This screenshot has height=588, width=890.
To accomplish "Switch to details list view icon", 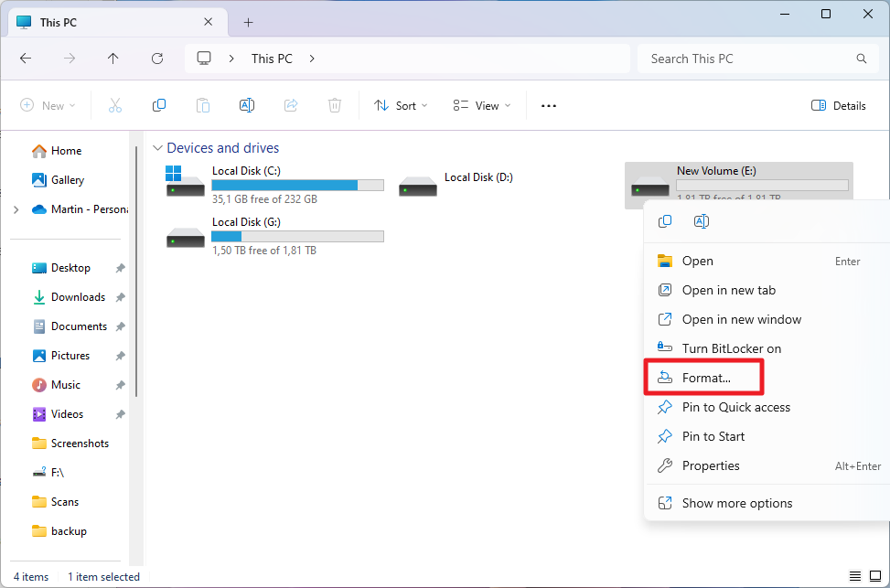I will 855,577.
